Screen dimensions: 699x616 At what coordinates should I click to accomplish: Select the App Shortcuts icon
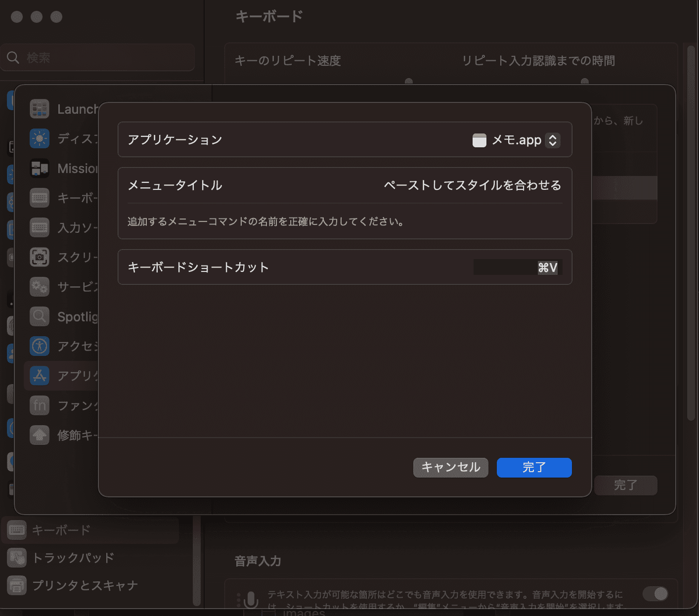(x=40, y=376)
